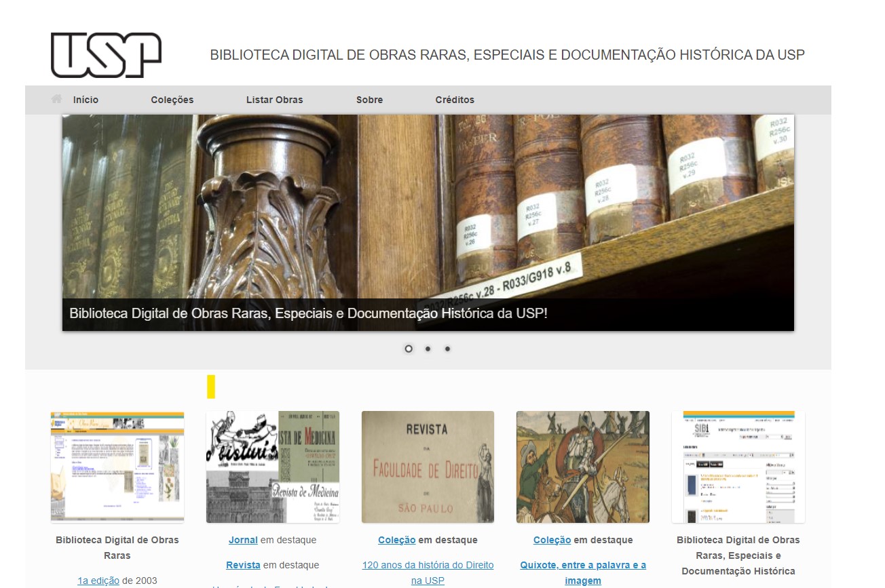Open the Coleções menu

coord(172,100)
